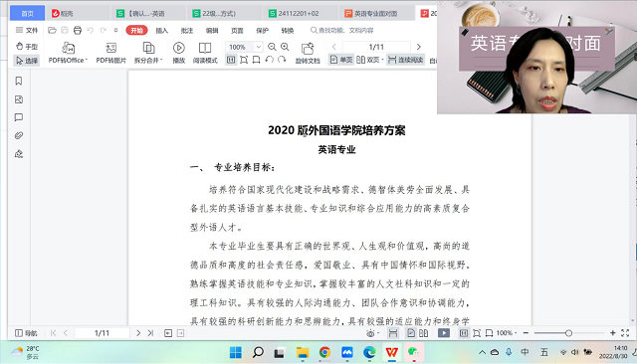Click the open-folder icon in quick access
The width and height of the screenshot is (637, 364).
(52, 30)
